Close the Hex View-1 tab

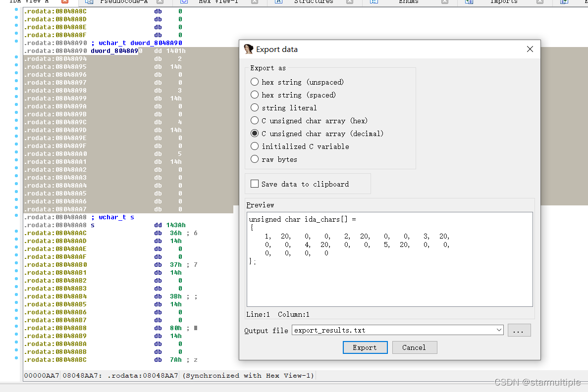[x=255, y=1]
